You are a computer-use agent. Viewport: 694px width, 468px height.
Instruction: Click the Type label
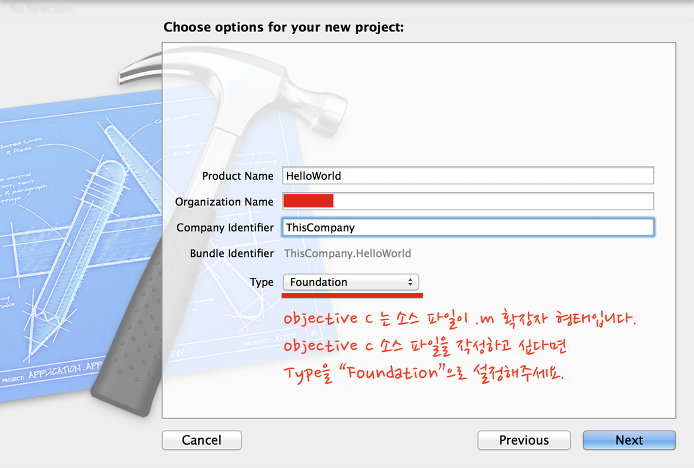click(262, 282)
